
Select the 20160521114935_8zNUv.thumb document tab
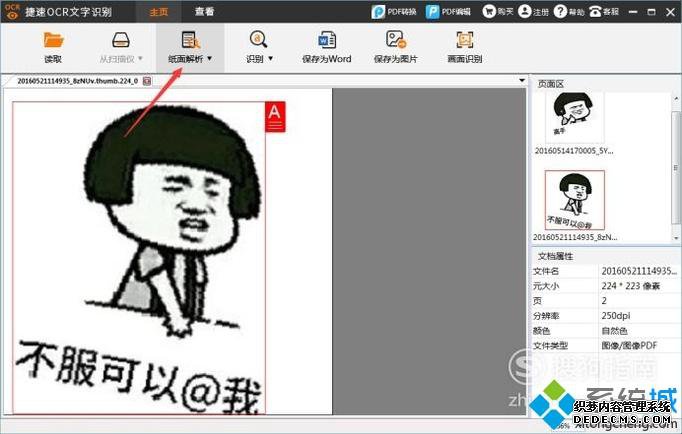77,81
